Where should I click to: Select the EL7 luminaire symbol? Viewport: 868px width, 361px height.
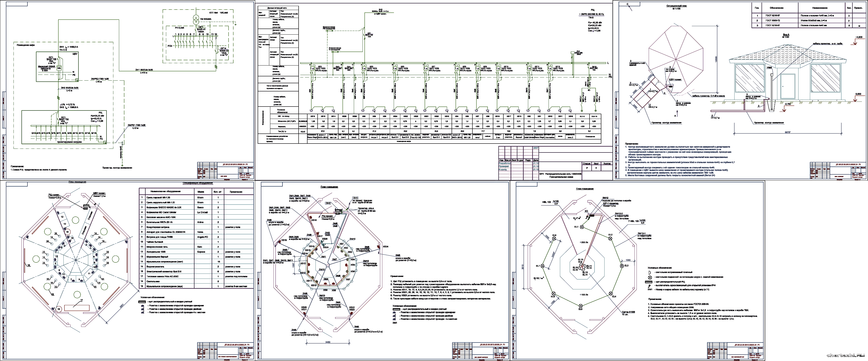(542, 266)
